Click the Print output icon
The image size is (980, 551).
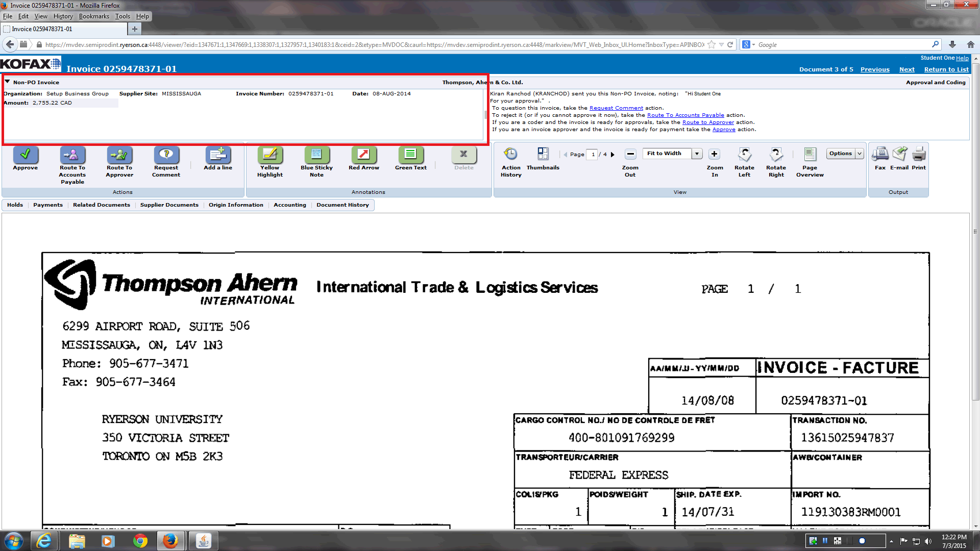point(919,155)
